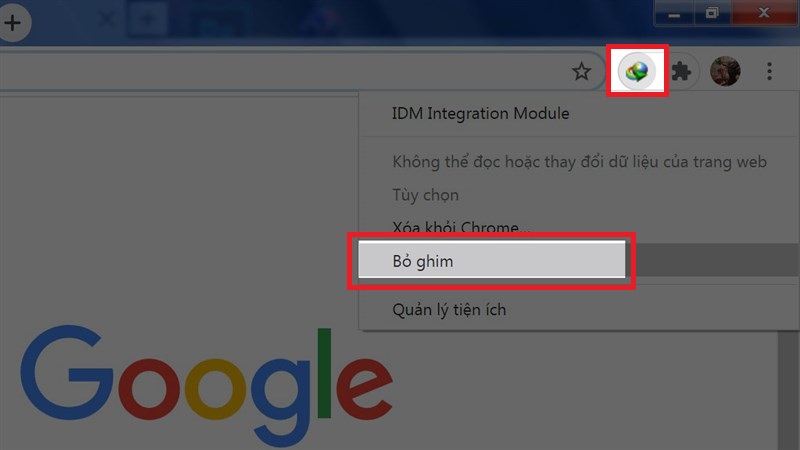Click the vertical scrollbar on right edge

click(788, 390)
